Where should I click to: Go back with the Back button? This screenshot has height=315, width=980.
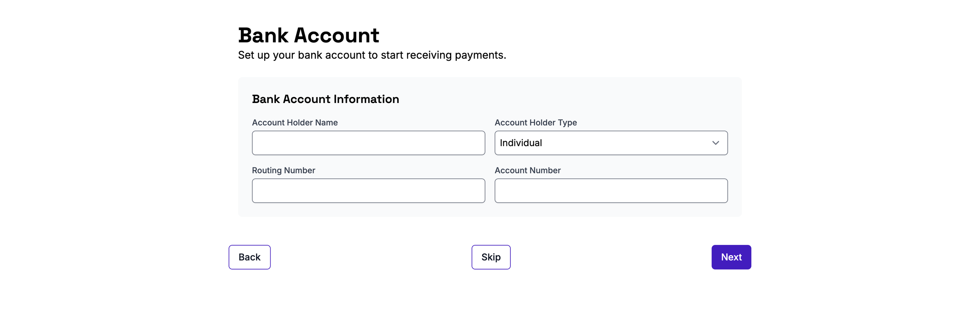point(250,257)
